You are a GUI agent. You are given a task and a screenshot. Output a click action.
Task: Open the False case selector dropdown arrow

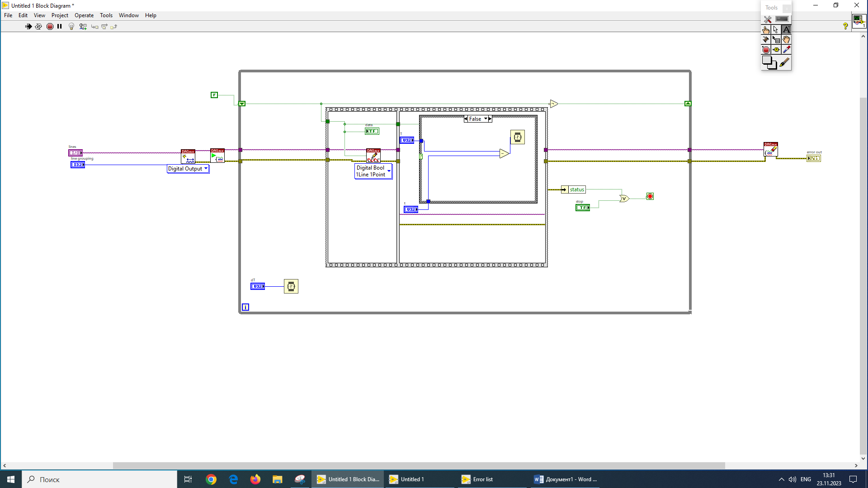tap(486, 119)
